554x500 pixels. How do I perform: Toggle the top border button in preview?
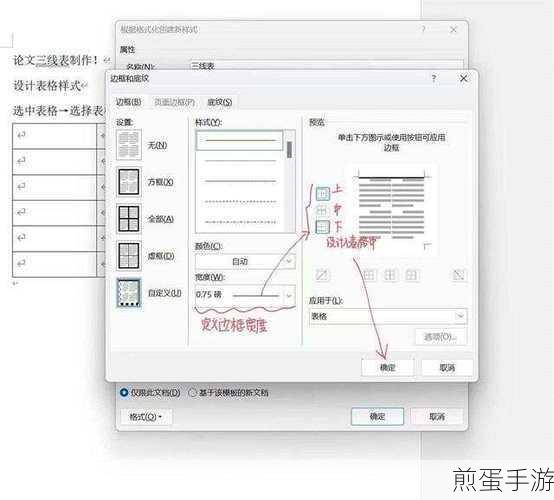(322, 194)
